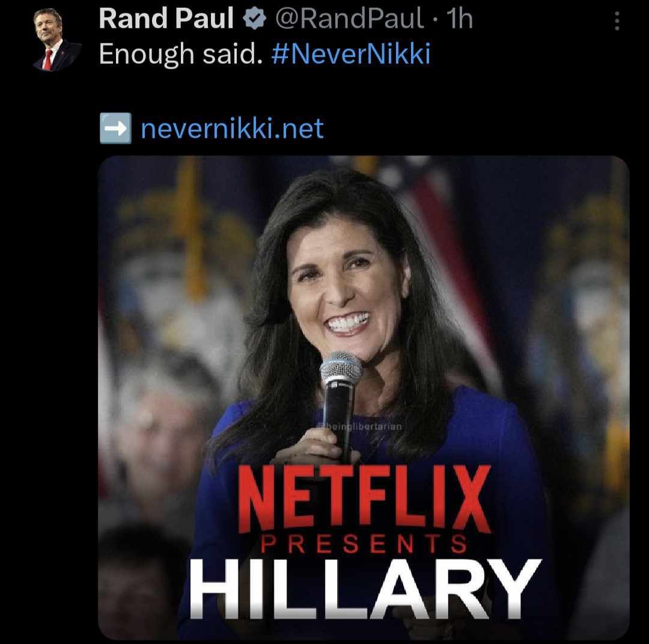Click the right-arrow emoji before the link
This screenshot has height=644, width=649.
115,129
